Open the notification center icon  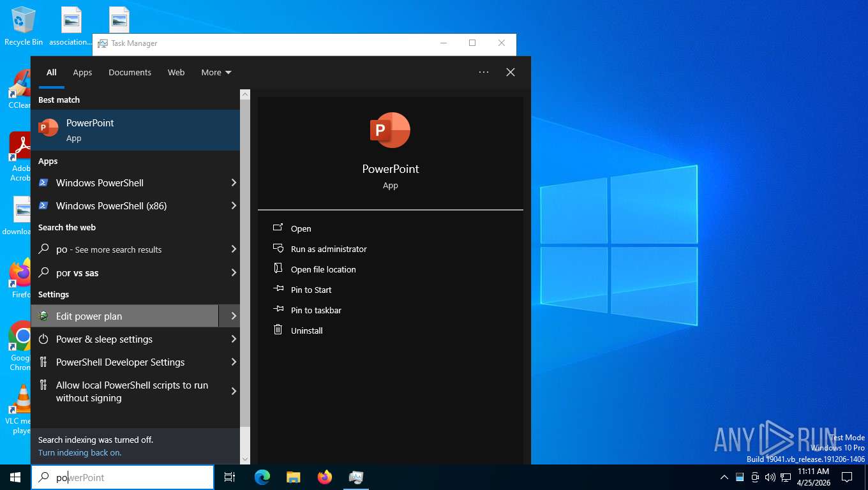tap(847, 477)
